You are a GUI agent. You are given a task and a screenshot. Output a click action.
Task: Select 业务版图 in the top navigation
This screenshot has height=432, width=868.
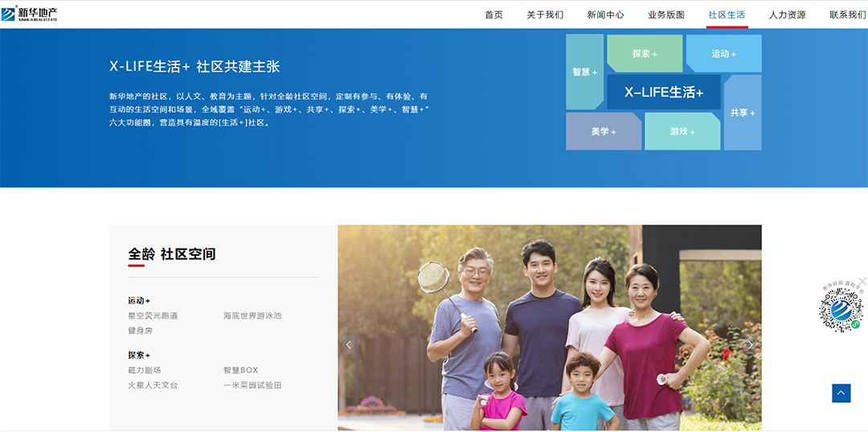(666, 15)
